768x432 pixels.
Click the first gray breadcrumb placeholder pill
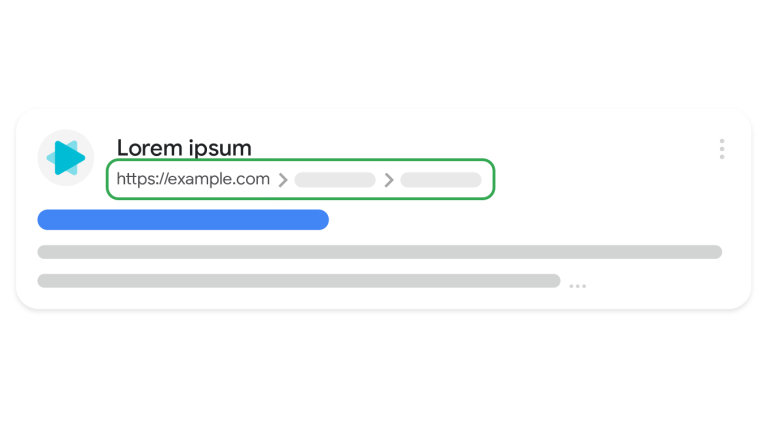click(335, 180)
